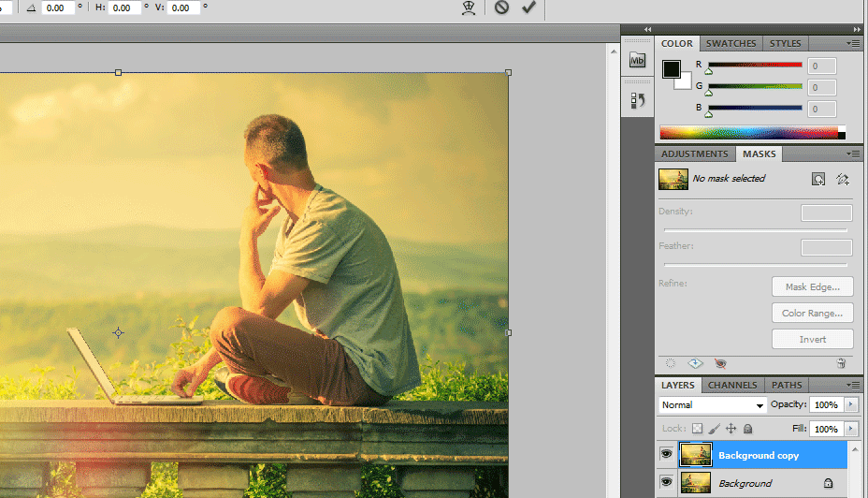
Task: Click the foreground color swatch
Action: (x=672, y=69)
